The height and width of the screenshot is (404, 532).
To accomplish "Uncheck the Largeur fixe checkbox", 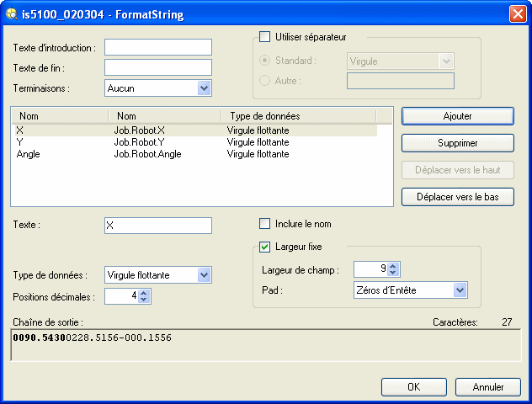I will (x=265, y=247).
